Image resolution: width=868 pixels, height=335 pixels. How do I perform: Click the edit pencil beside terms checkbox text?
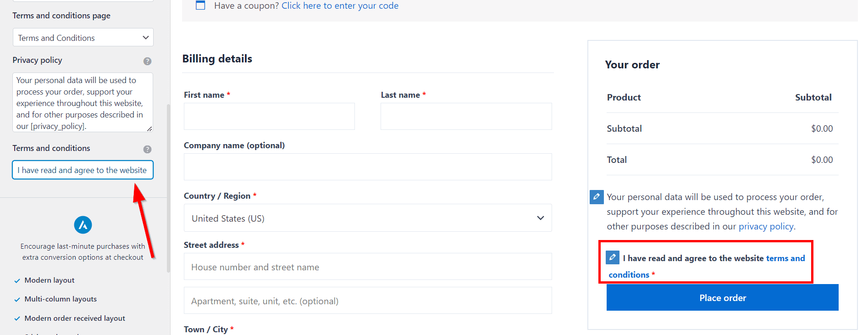tap(613, 257)
